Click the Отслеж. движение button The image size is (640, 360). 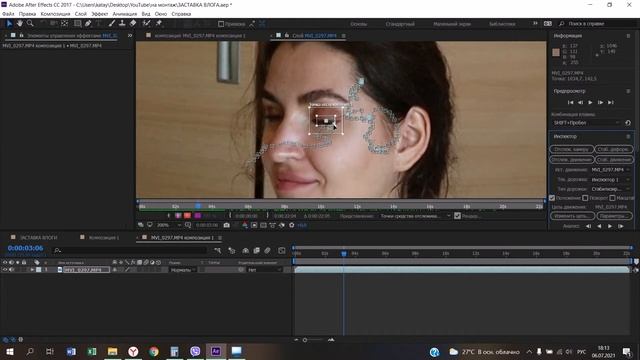[x=571, y=160]
